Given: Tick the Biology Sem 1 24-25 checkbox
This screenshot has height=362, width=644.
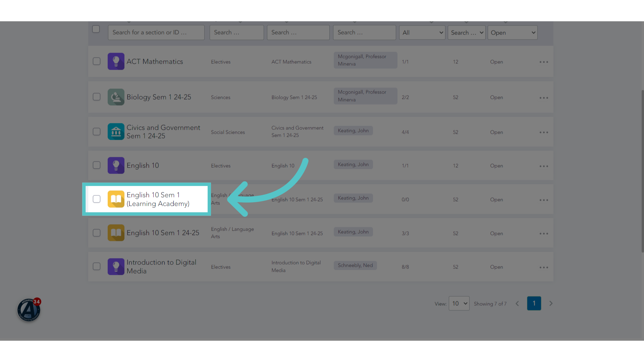Looking at the screenshot, I should coord(97,97).
